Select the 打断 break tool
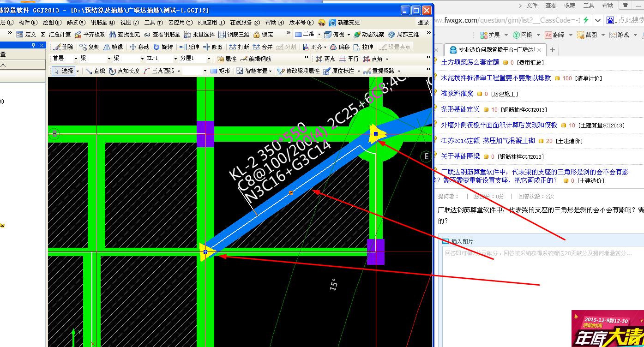Image resolution: width=644 pixels, height=347 pixels. [239, 47]
